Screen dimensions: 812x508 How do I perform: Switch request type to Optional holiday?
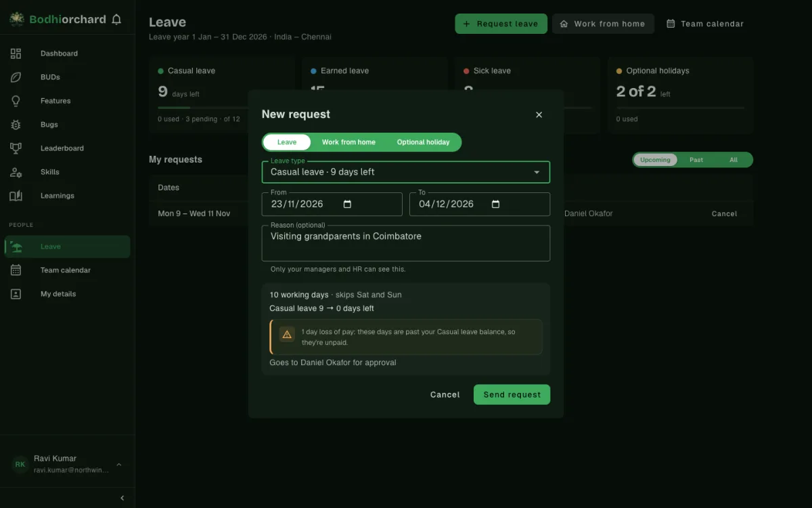(x=423, y=142)
